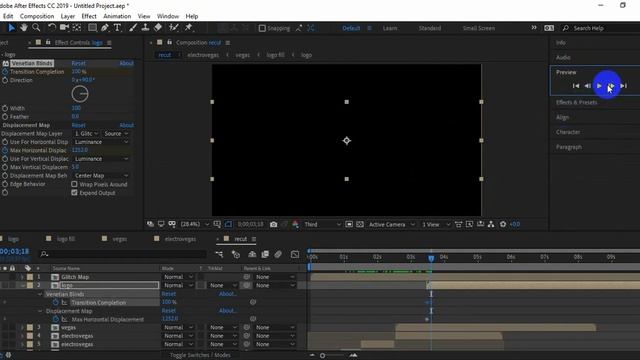Collapse the Venetian Blinds group in timeline
640x360 pixels.
(40, 294)
